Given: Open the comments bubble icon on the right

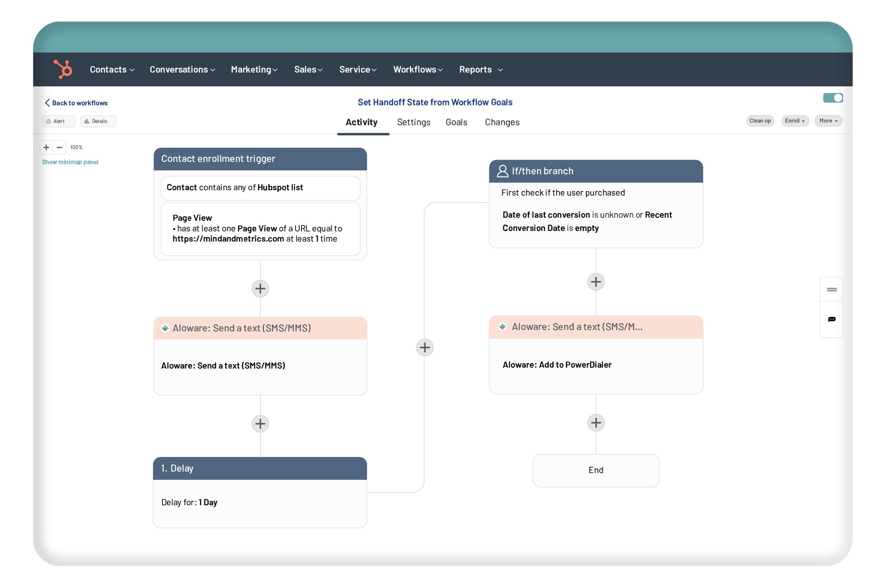Looking at the screenshot, I should pos(832,319).
